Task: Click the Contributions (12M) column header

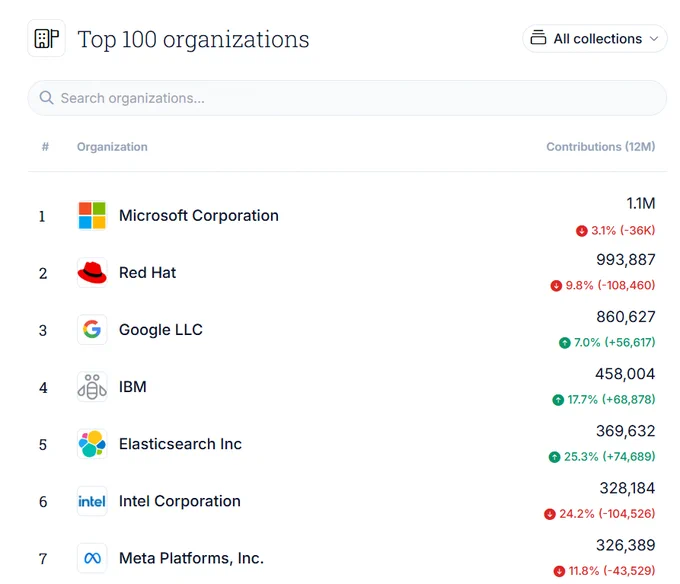Action: 601,147
